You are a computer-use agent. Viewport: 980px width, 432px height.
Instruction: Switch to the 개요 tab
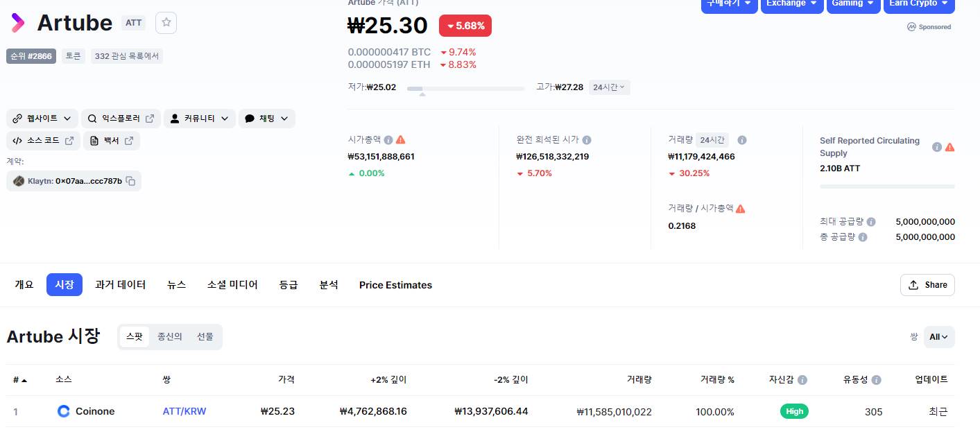point(24,285)
